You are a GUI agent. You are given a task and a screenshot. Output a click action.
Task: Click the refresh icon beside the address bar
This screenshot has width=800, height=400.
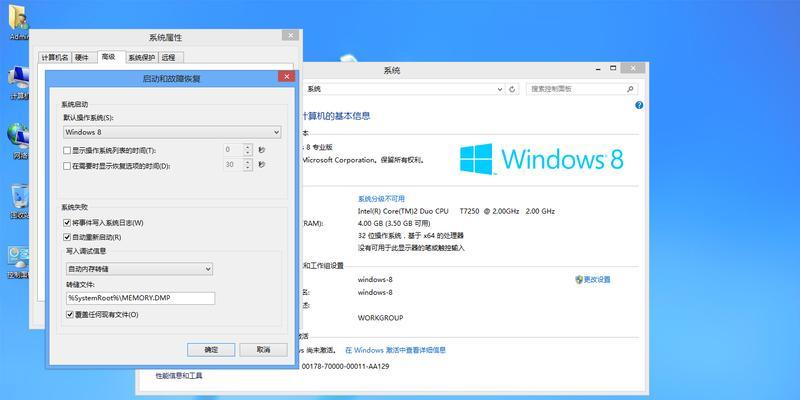point(513,89)
